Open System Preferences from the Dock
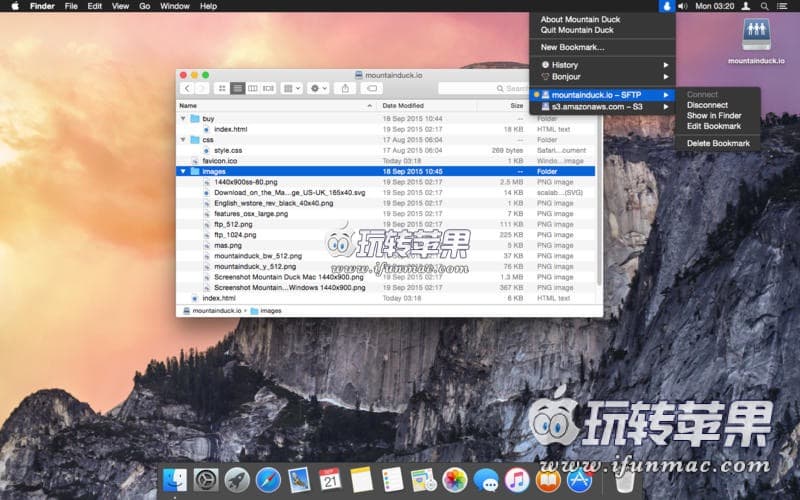Viewport: 800px width, 500px height. coord(206,480)
